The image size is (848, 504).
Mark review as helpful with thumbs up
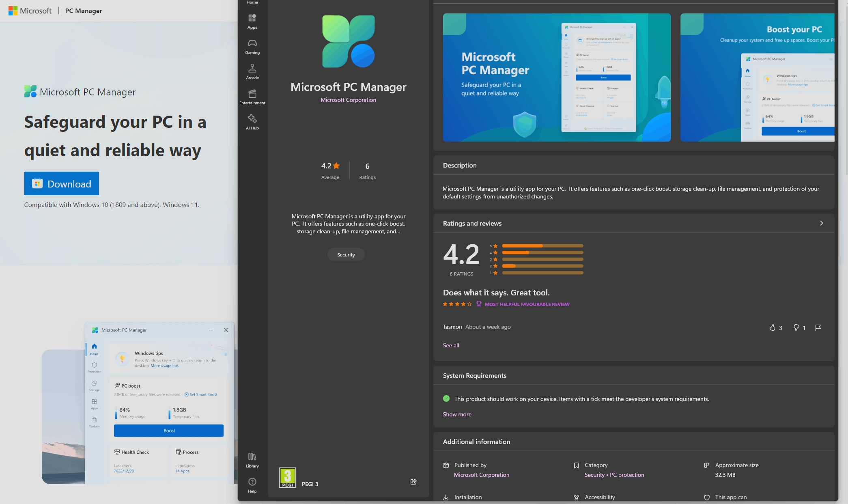point(773,327)
